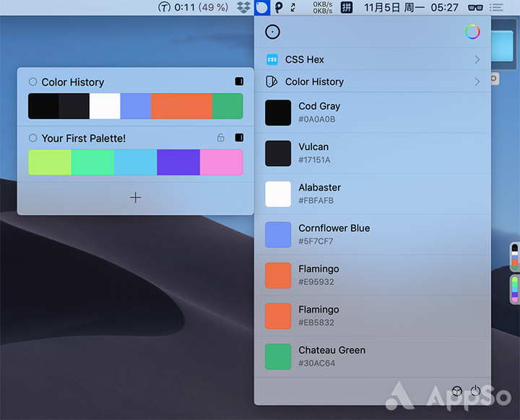Click the Your First Palette! title

coord(84,139)
